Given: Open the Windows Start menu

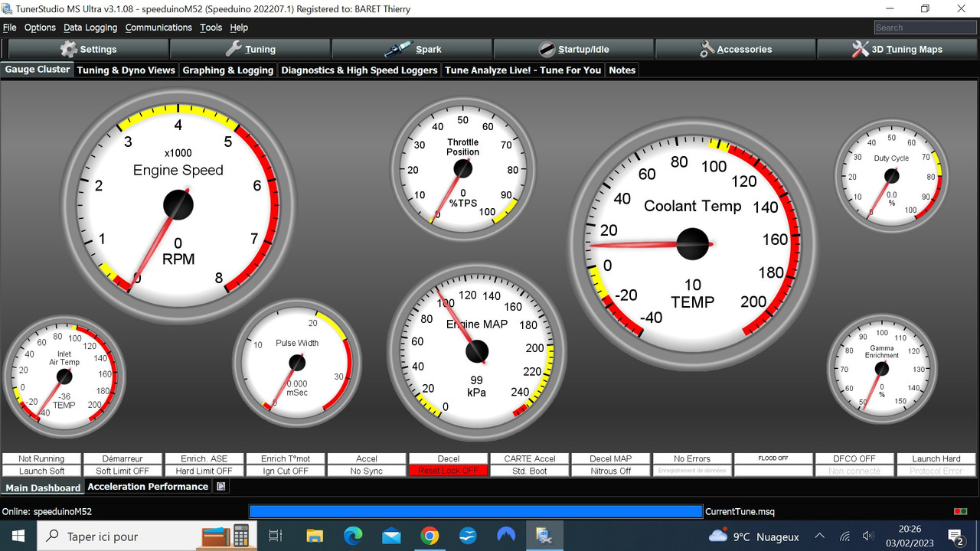Looking at the screenshot, I should click(x=18, y=536).
